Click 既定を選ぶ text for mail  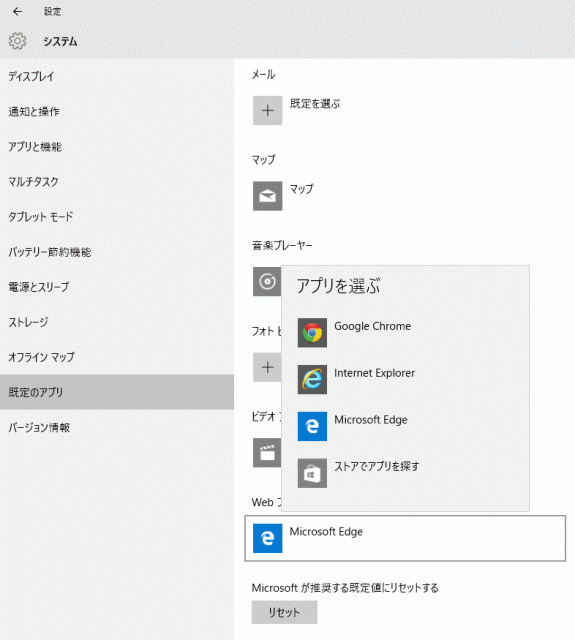tap(315, 104)
